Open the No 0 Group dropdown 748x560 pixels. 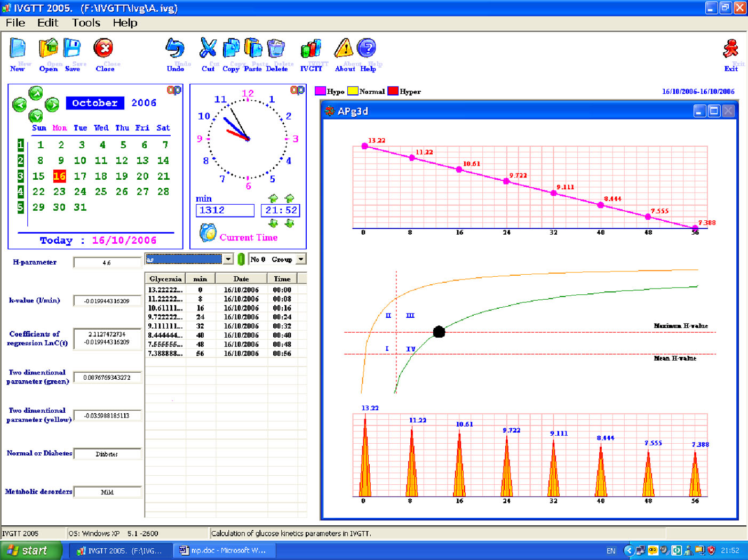[x=301, y=259]
